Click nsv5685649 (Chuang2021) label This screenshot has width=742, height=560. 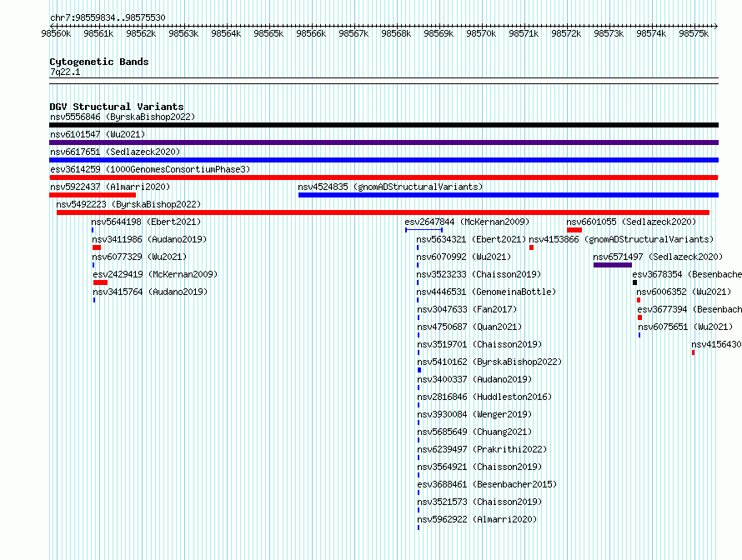click(474, 432)
